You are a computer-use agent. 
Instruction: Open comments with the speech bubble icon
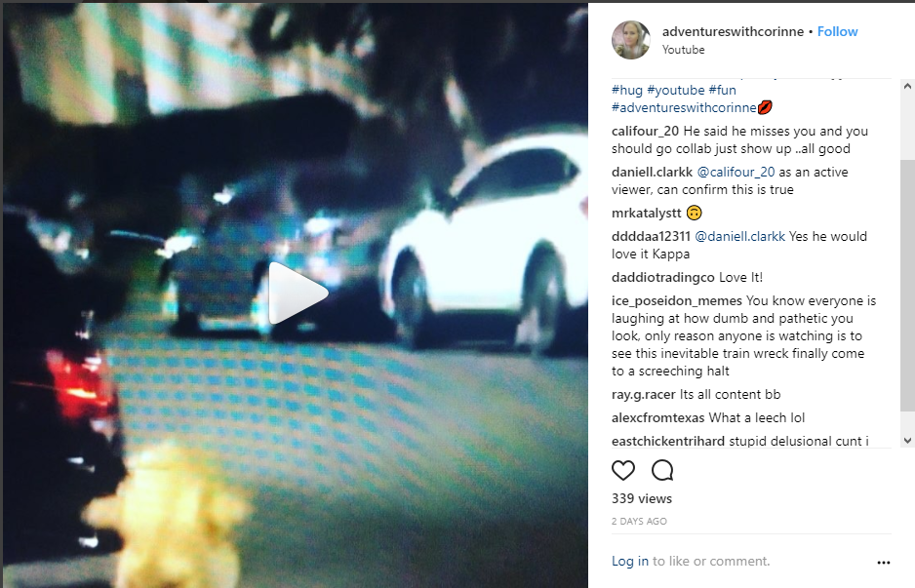tap(662, 470)
